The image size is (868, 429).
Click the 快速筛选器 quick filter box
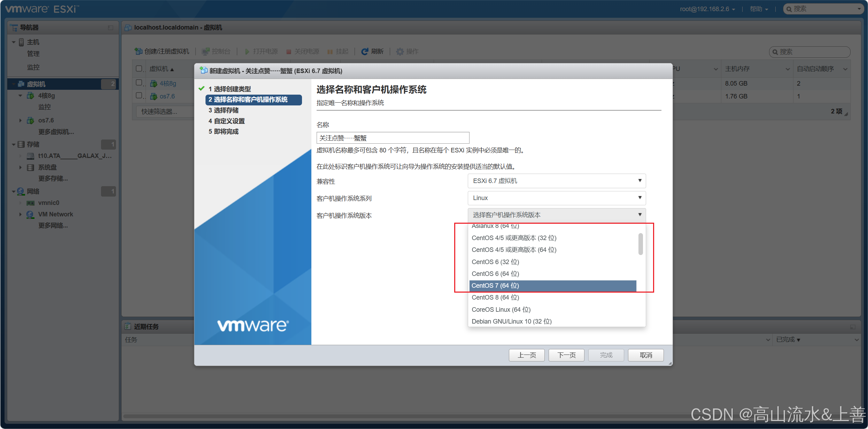pos(165,112)
